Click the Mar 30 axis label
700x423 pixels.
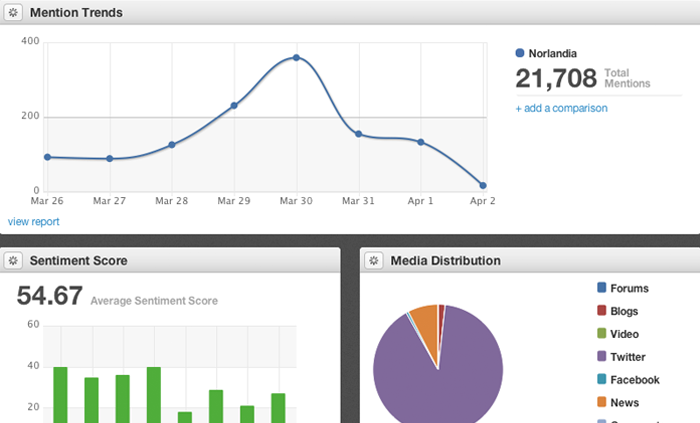[296, 201]
